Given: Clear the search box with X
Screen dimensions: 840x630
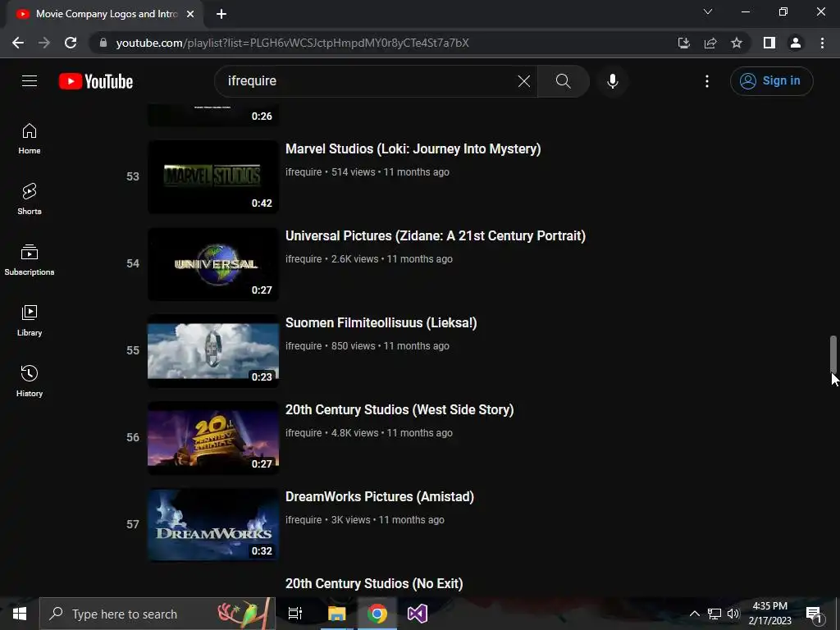Looking at the screenshot, I should tap(524, 81).
